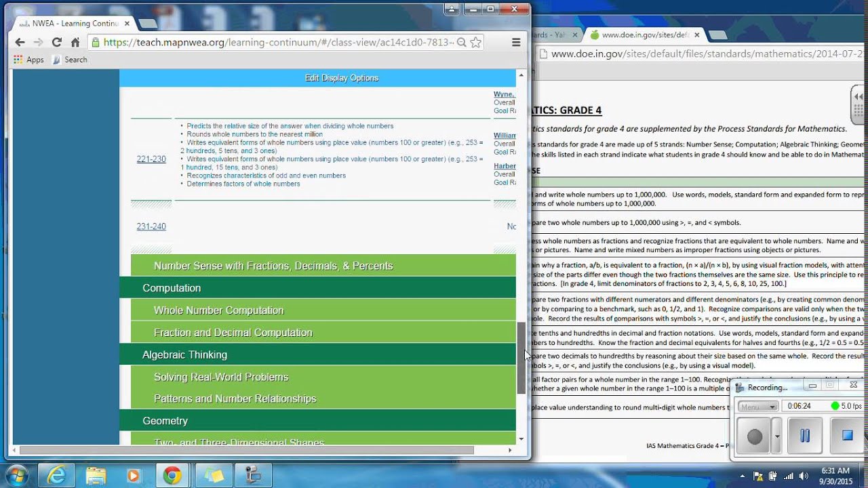
Task: Click the vertical scrollbar thumb in NWEA page
Action: [521, 358]
